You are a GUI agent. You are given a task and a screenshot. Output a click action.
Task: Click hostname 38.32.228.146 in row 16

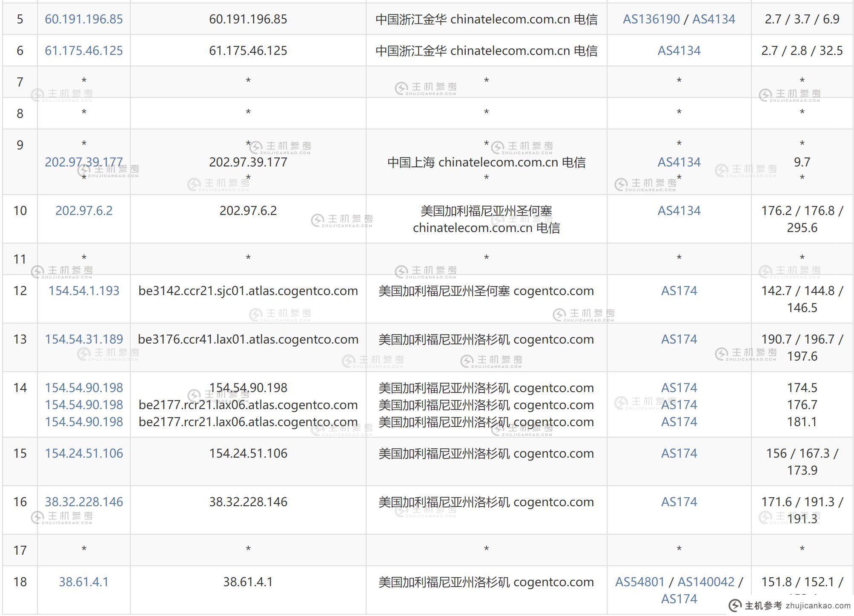[x=248, y=502]
